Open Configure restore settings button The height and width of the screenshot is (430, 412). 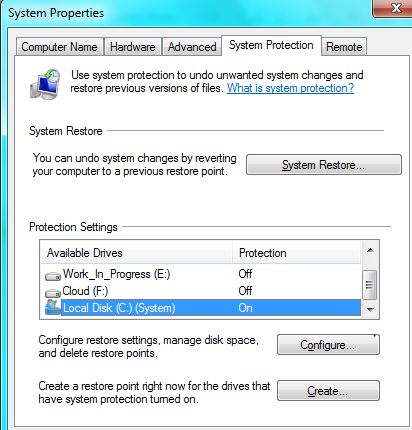pyautogui.click(x=328, y=345)
